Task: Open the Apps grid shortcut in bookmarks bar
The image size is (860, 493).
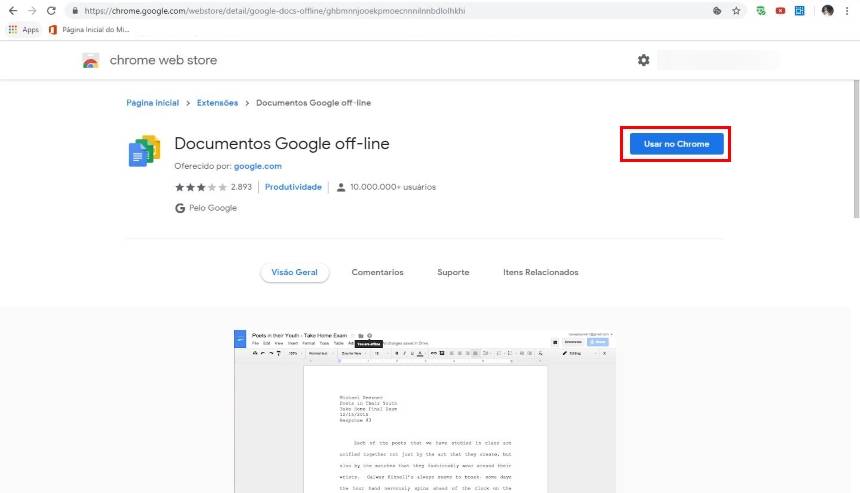Action: (x=24, y=30)
